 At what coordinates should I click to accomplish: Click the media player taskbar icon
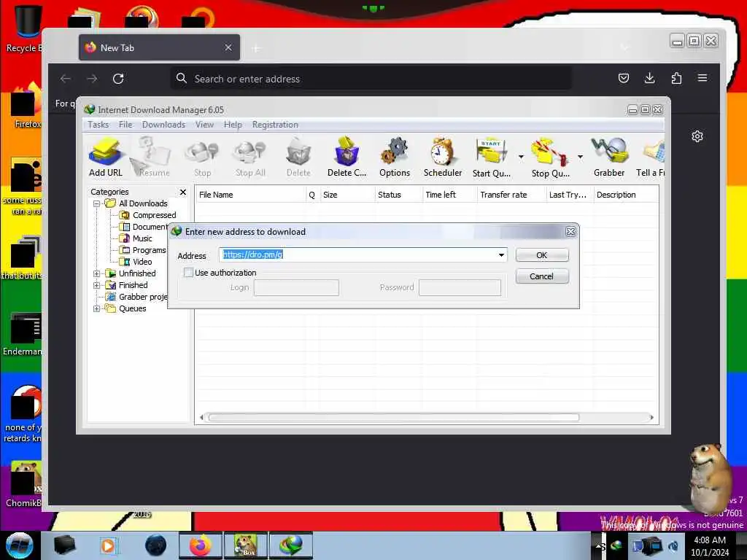(x=109, y=545)
